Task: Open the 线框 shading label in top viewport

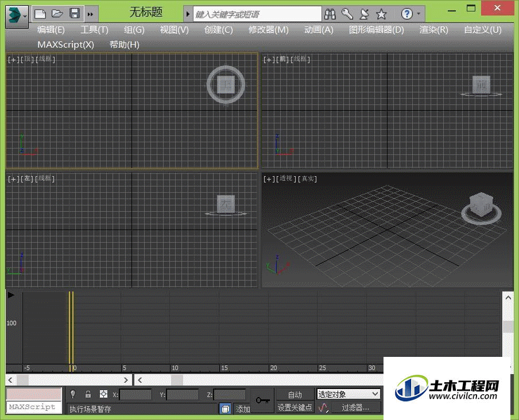Action: 45,59
